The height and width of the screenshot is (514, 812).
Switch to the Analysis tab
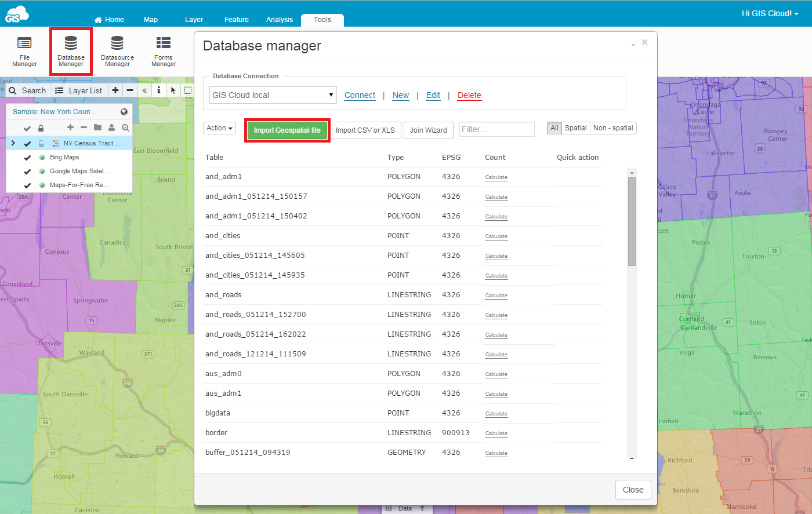pos(279,20)
